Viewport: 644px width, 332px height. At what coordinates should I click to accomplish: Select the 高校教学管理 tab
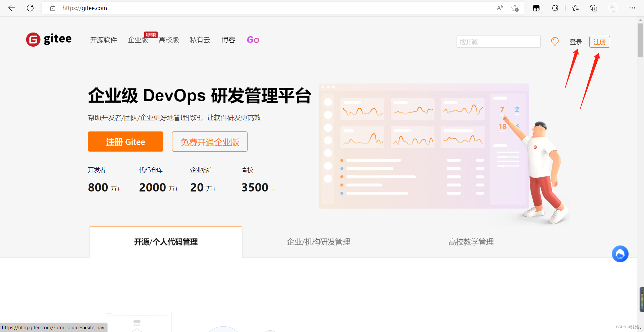pos(471,242)
